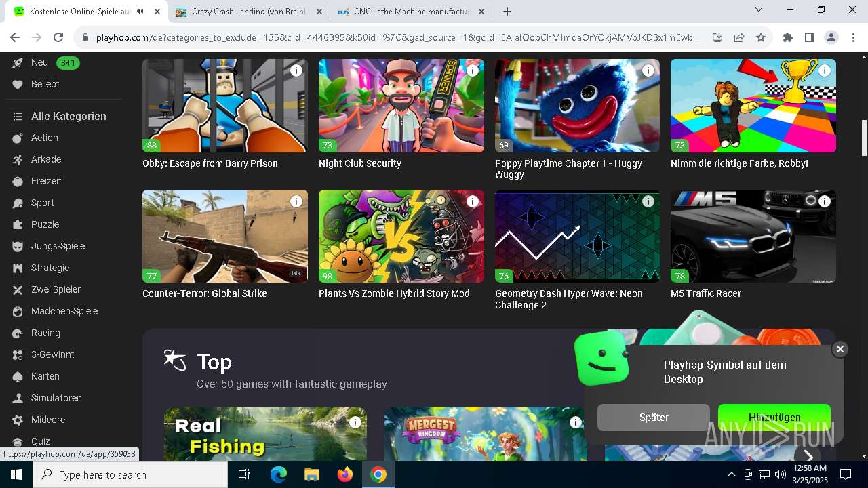Click the Windows search box
The width and height of the screenshot is (868, 488).
click(x=130, y=474)
